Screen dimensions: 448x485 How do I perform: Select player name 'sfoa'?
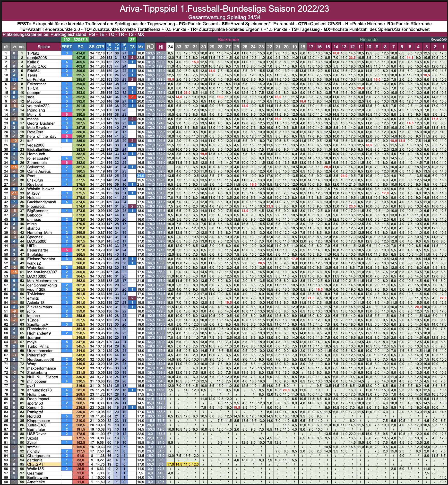[x=31, y=97]
